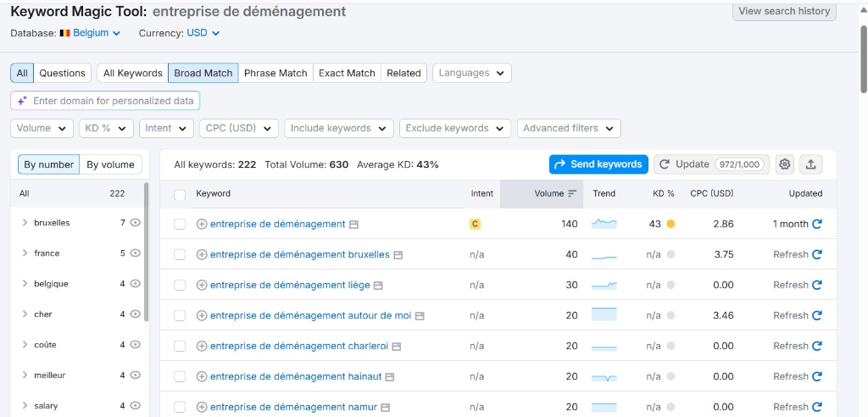Open SERP icon for 'entreprise de déménagement' keyword
Screen dimensions: 868x417
pos(354,225)
